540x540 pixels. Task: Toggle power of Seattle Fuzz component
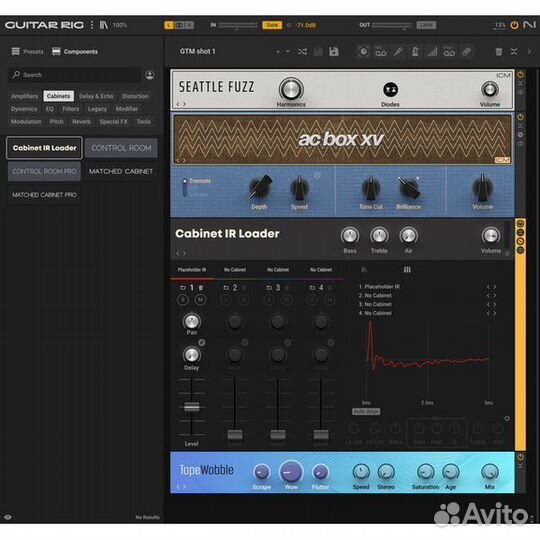(x=520, y=74)
